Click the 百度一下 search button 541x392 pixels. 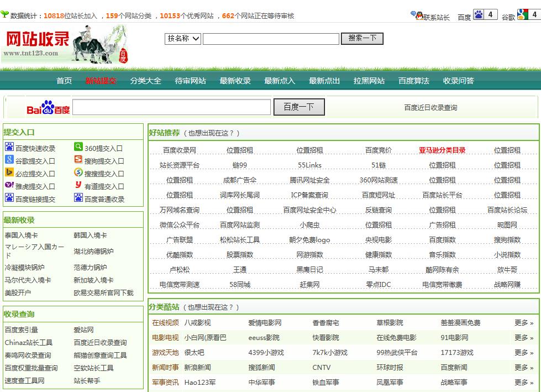coord(299,107)
